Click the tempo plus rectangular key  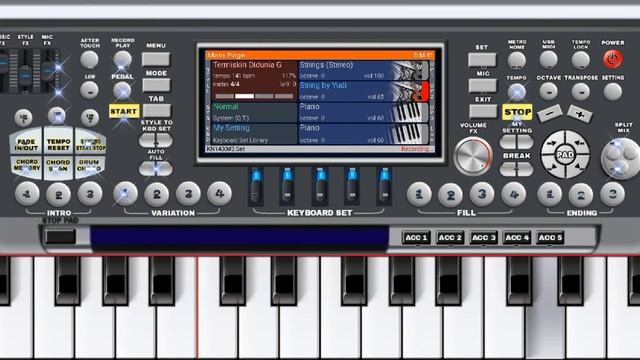580,114
